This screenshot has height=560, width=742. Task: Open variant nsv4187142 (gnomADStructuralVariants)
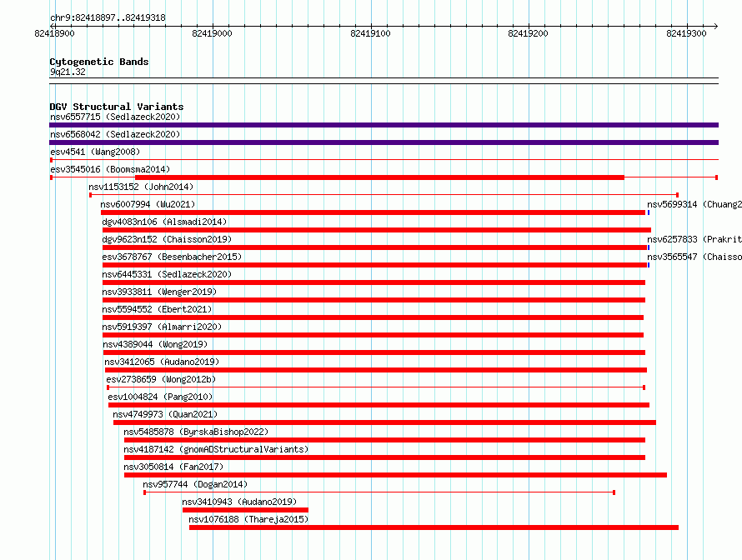(216, 449)
